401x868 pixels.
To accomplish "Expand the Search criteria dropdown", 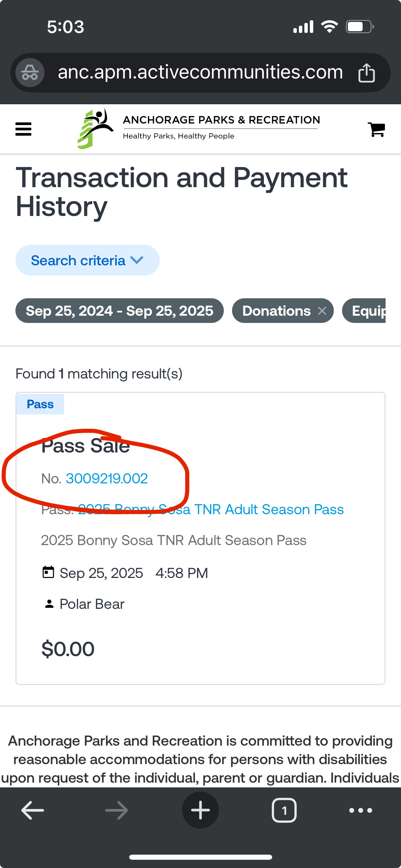I will [87, 261].
